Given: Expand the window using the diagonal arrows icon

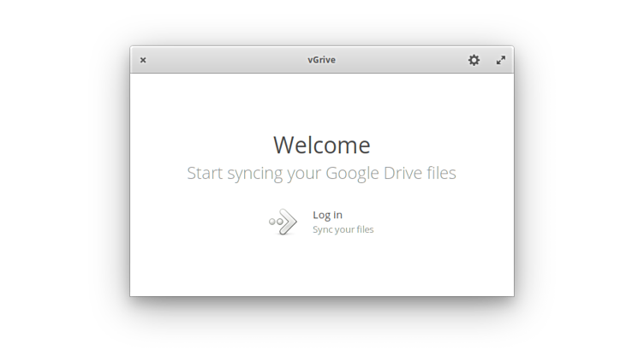Looking at the screenshot, I should [501, 60].
